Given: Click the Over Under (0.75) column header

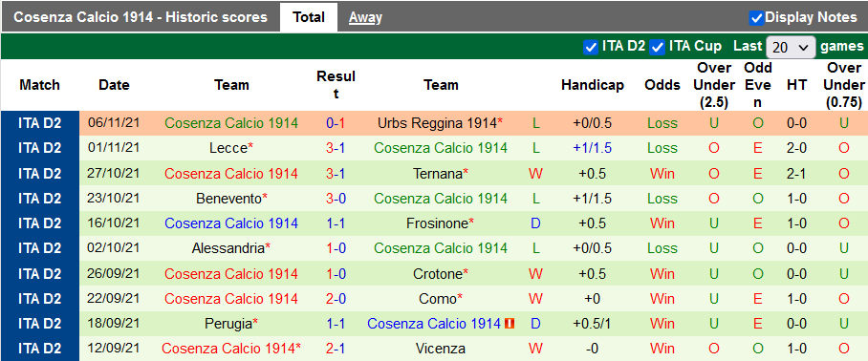Looking at the screenshot, I should coord(844,85).
